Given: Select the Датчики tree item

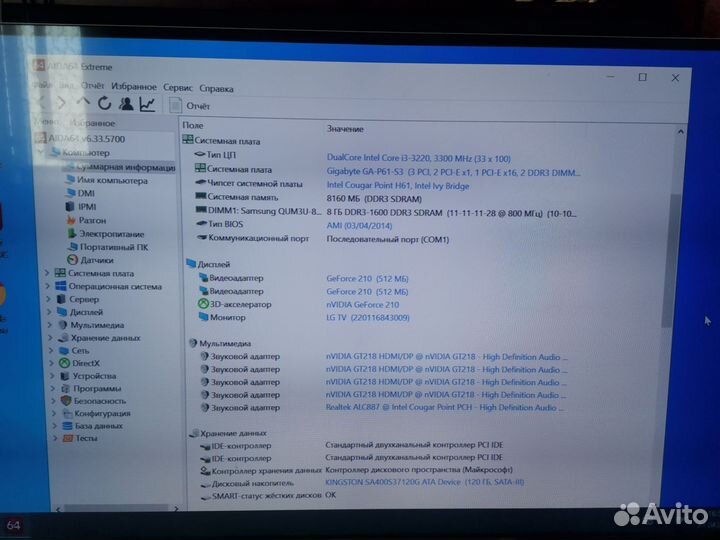Looking at the screenshot, I should click(x=90, y=260).
